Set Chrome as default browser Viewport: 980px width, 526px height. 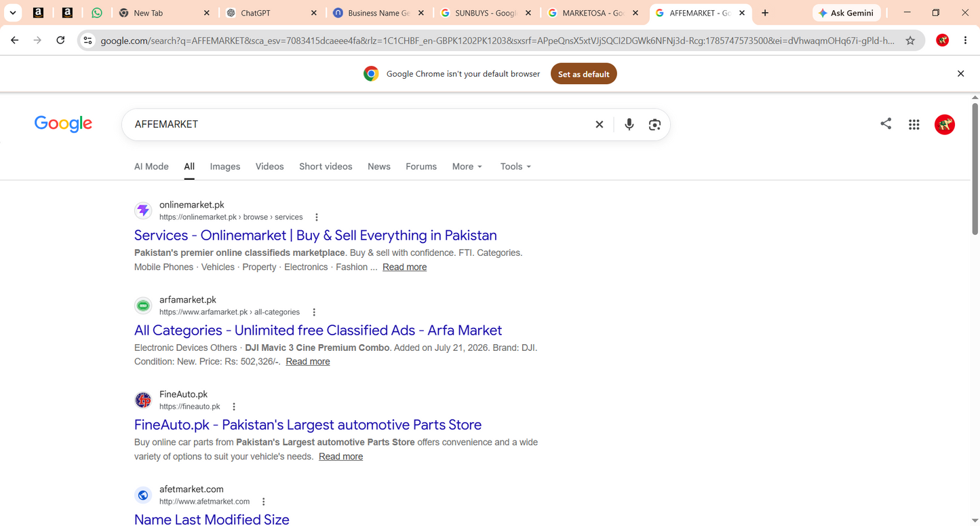click(584, 74)
